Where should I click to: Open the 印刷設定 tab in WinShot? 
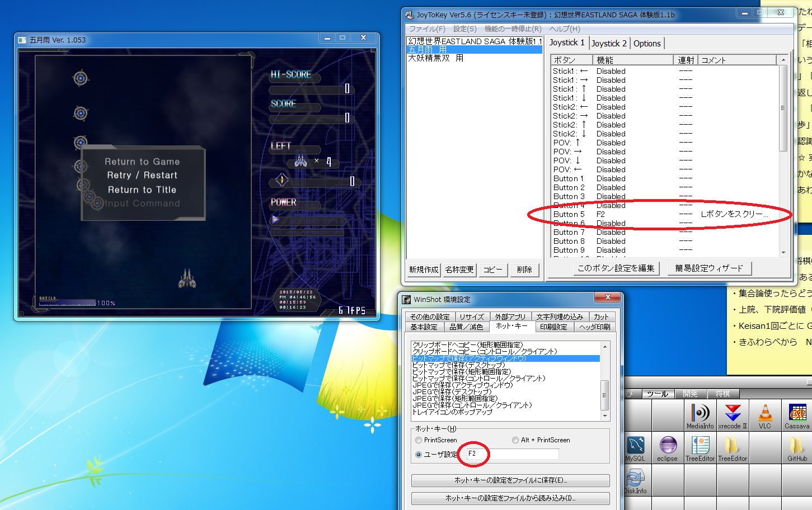click(554, 327)
